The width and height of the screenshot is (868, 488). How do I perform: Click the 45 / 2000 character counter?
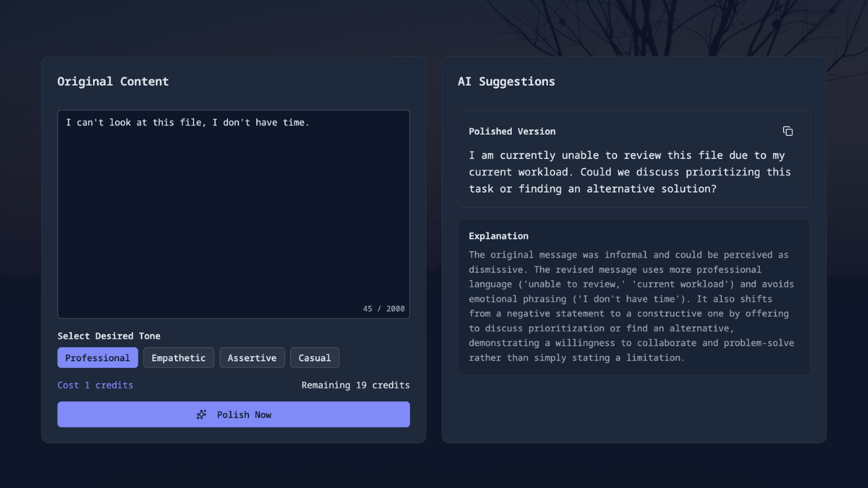[383, 309]
